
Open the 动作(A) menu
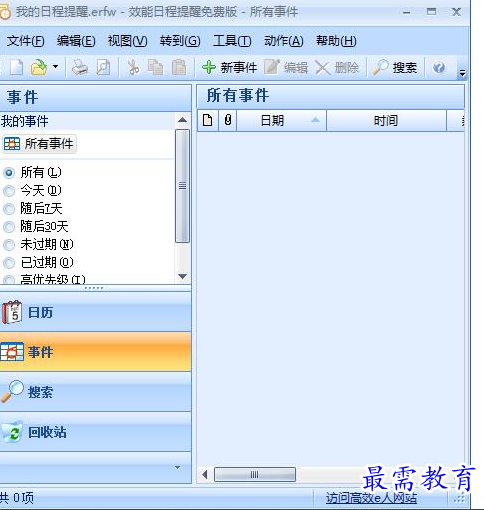[x=284, y=41]
